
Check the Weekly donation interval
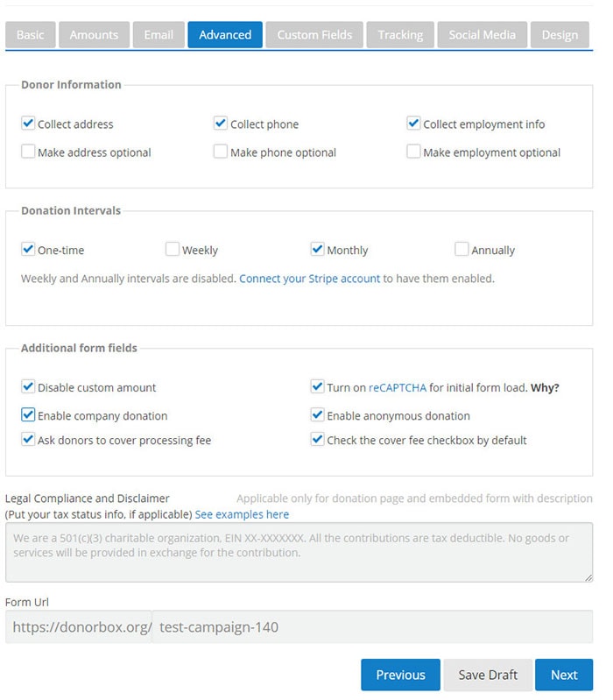click(173, 250)
